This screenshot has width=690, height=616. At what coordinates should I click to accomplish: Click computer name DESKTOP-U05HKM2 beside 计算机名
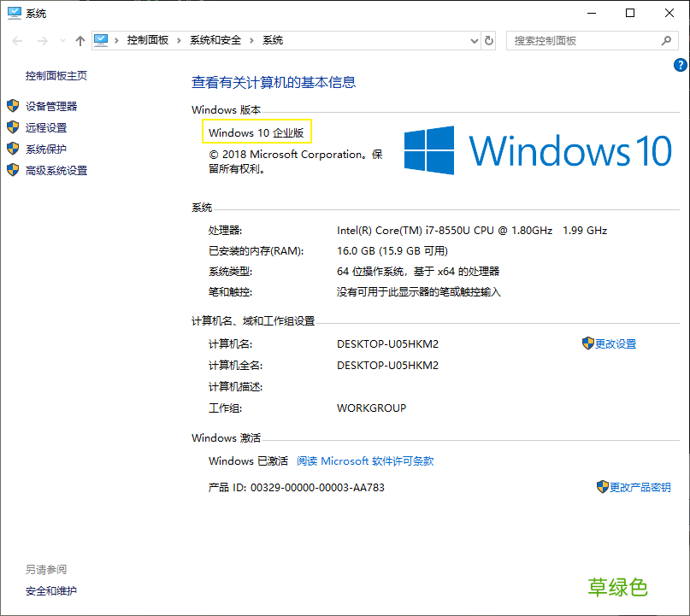point(387,343)
